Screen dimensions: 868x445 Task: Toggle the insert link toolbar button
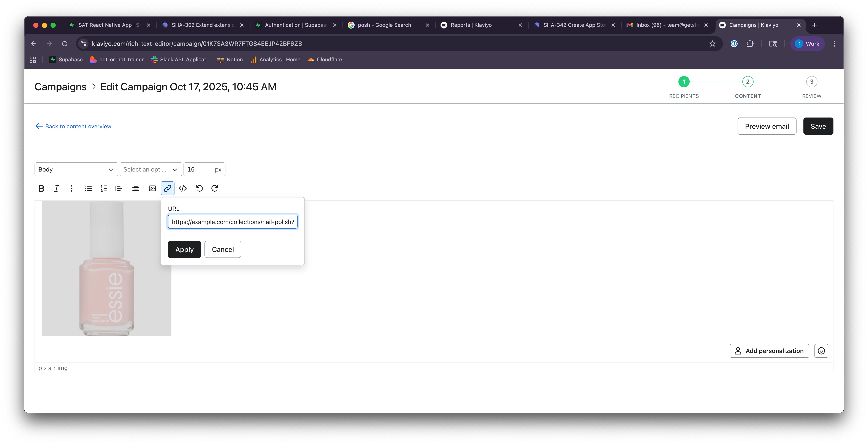coord(168,188)
